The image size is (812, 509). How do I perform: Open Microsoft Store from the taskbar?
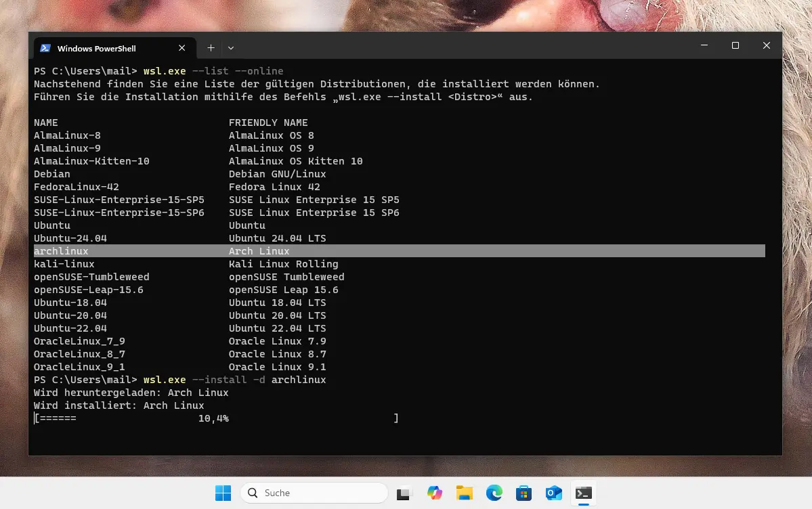pyautogui.click(x=523, y=493)
